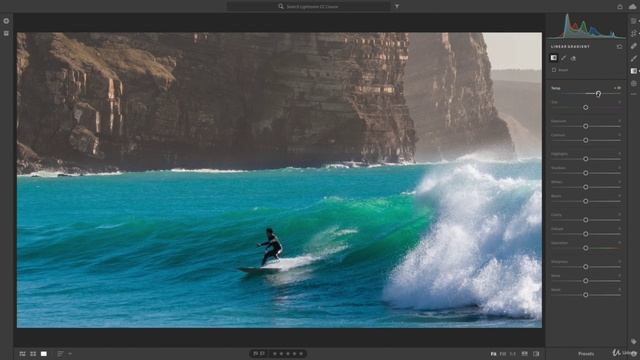
Task: Click the Tint slider handle
Action: [x=586, y=108]
